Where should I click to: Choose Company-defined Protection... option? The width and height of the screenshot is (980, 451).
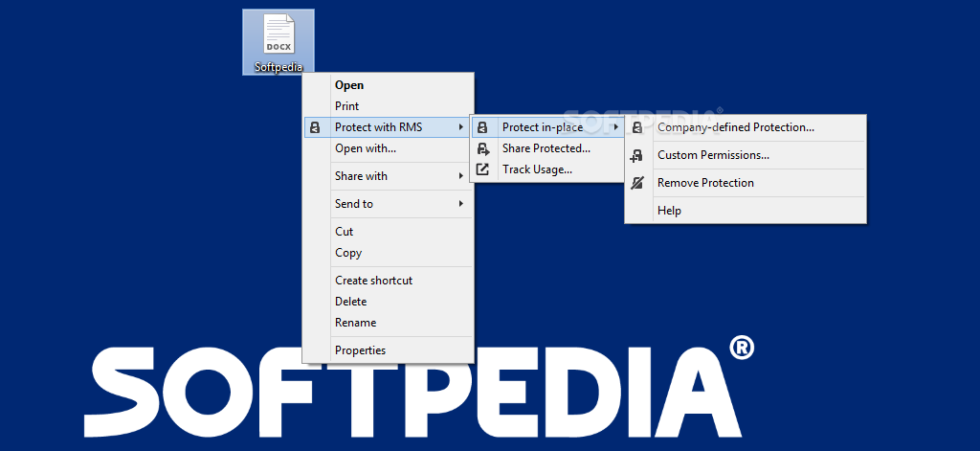click(x=746, y=127)
